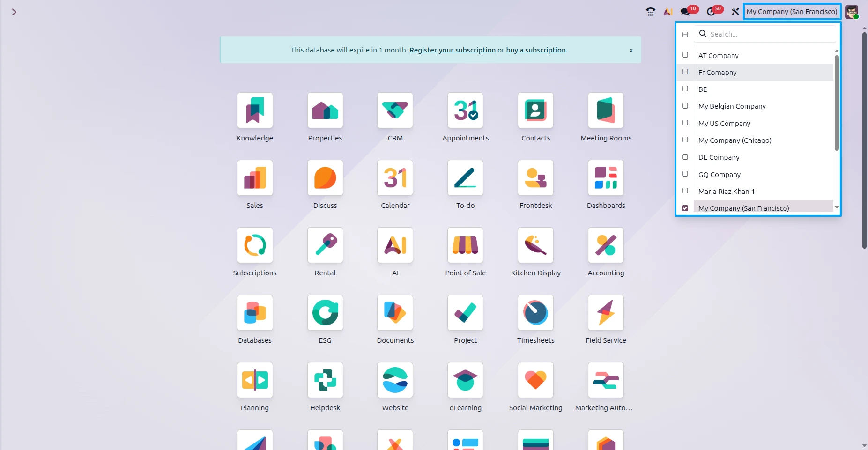The height and width of the screenshot is (450, 868).
Task: Launch the ESG app
Action: point(325,313)
